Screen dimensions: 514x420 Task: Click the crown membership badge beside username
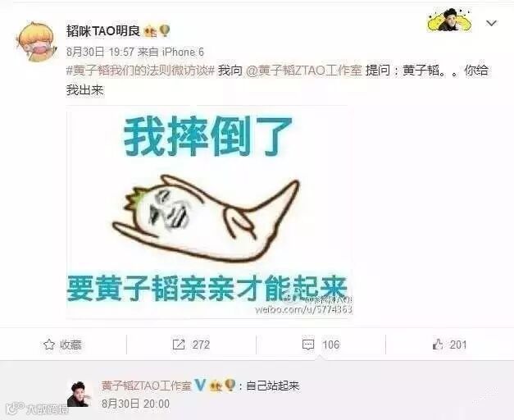click(x=150, y=31)
